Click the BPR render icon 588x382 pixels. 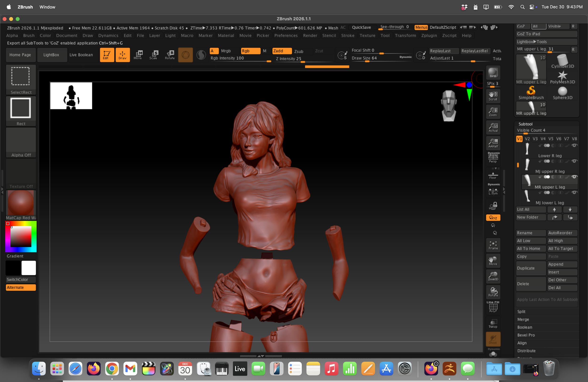493,72
